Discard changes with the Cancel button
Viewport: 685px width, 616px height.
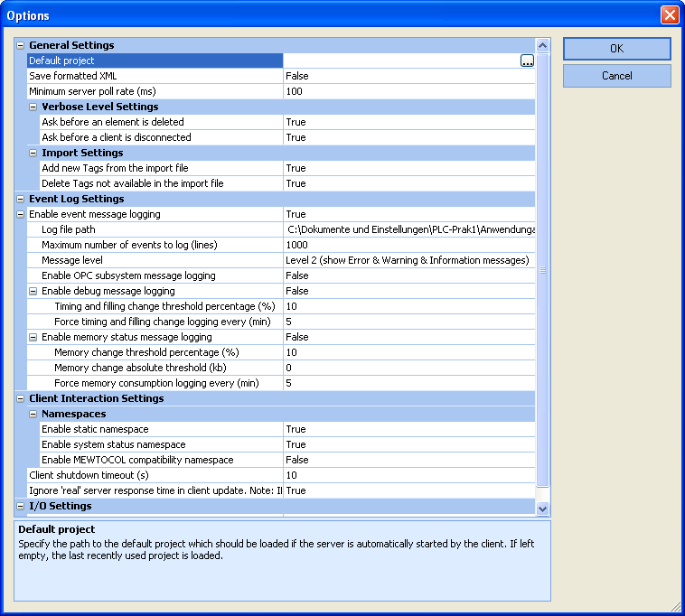coord(617,76)
